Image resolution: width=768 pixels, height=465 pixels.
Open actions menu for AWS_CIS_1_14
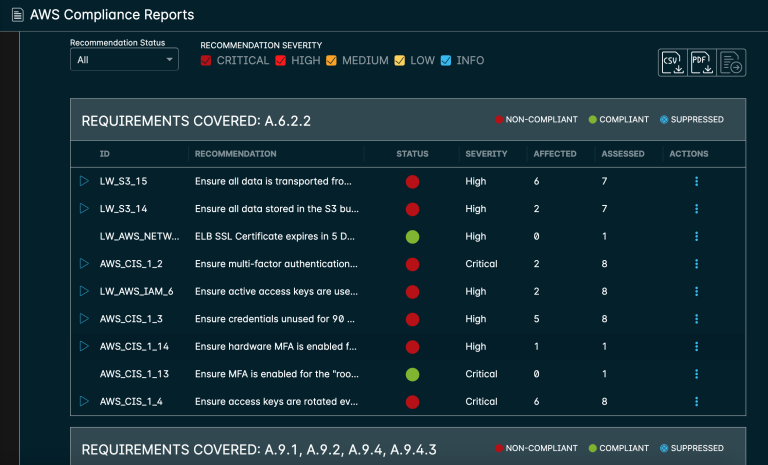tap(696, 346)
